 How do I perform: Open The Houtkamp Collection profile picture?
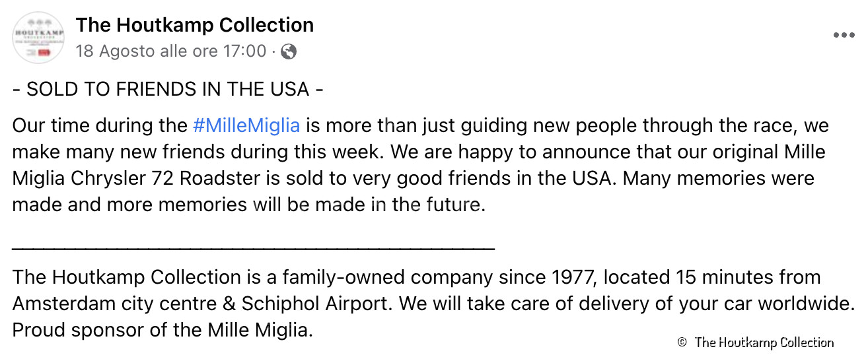[x=38, y=38]
